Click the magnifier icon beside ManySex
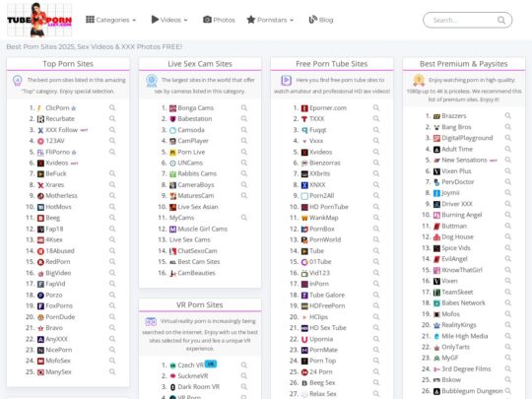 [112, 371]
